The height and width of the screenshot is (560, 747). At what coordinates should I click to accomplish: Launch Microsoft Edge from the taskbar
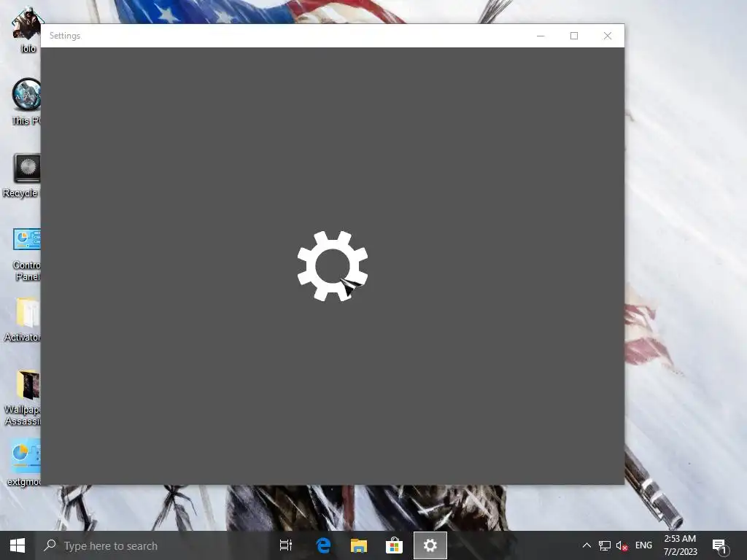(323, 545)
